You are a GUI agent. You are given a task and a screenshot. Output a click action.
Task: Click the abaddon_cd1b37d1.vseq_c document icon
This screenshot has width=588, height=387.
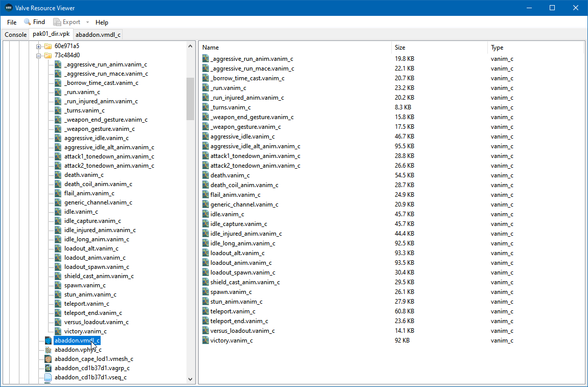point(49,377)
